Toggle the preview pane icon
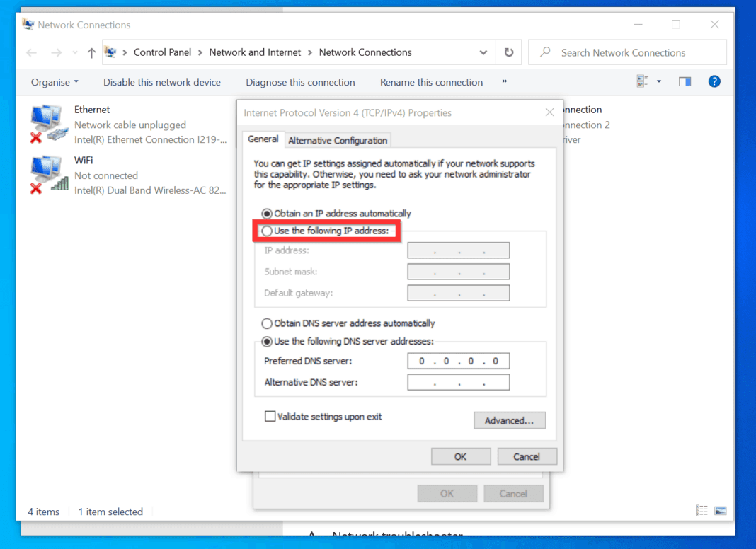 click(685, 81)
